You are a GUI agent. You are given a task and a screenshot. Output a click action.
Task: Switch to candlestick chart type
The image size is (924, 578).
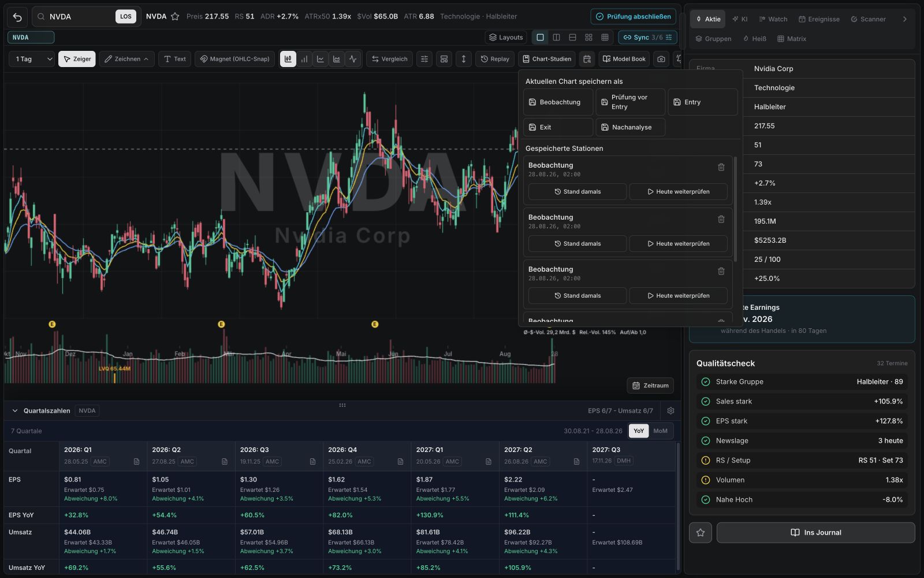[288, 59]
